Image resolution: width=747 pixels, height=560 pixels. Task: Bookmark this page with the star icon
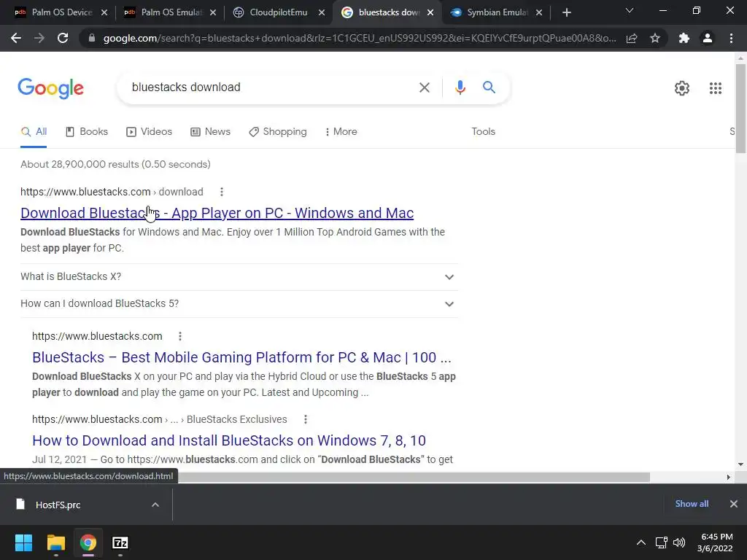coord(655,38)
